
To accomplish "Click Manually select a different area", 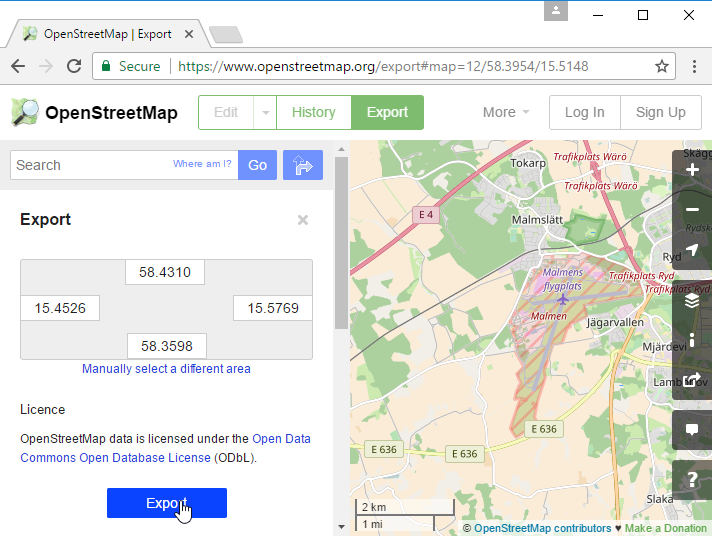I will 166,368.
